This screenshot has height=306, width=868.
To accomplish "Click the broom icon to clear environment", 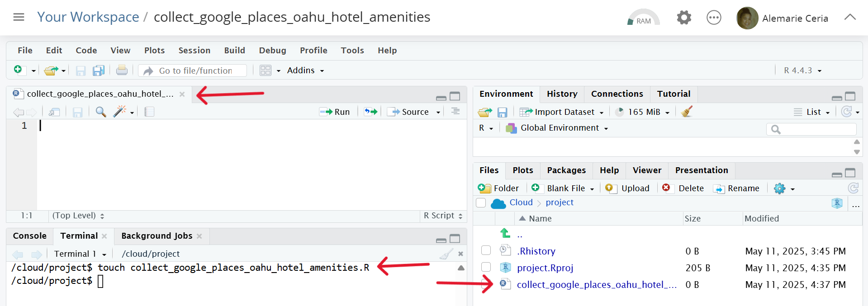I will click(687, 112).
